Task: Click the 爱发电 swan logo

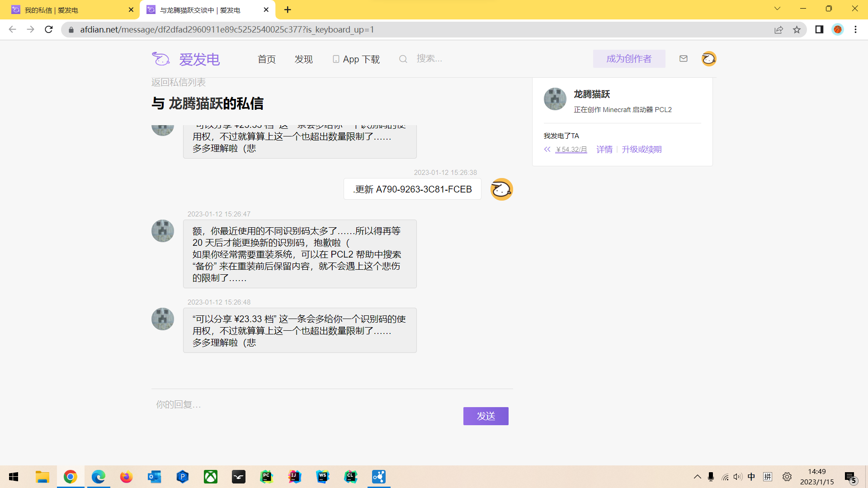Action: point(161,58)
